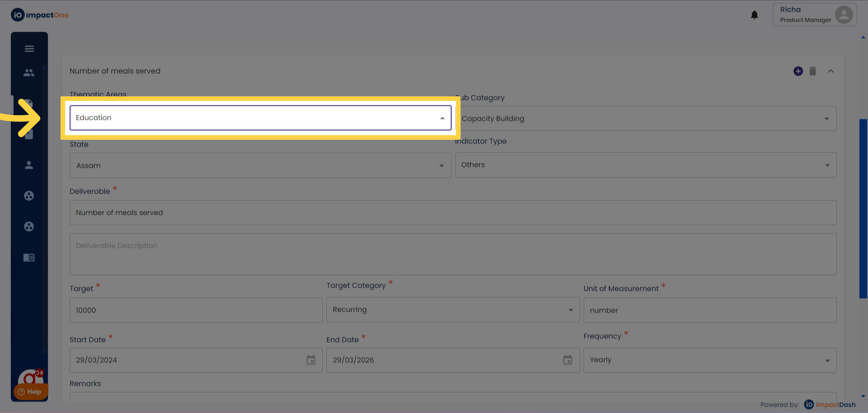Expand the Sub Category dropdown
Screen dimensions: 868x413
[646, 119]
